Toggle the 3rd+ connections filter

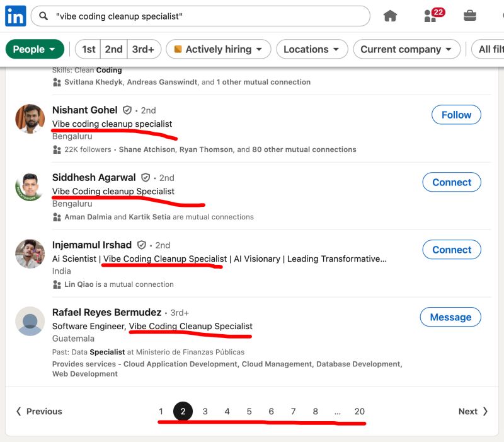pyautogui.click(x=144, y=49)
